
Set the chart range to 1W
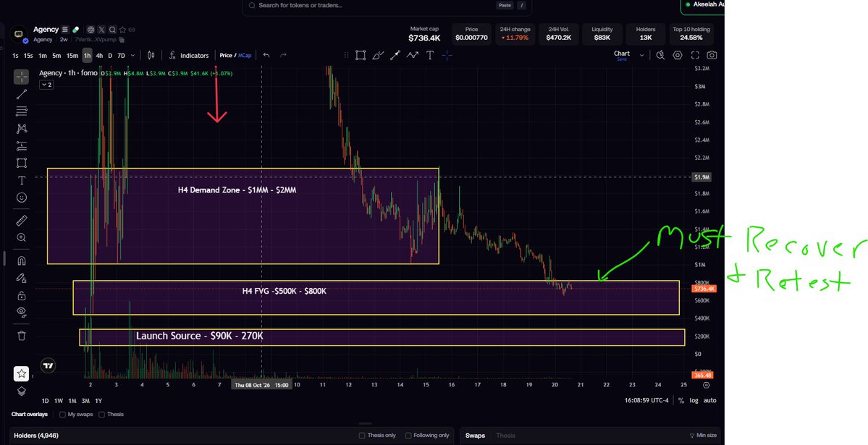(x=59, y=401)
